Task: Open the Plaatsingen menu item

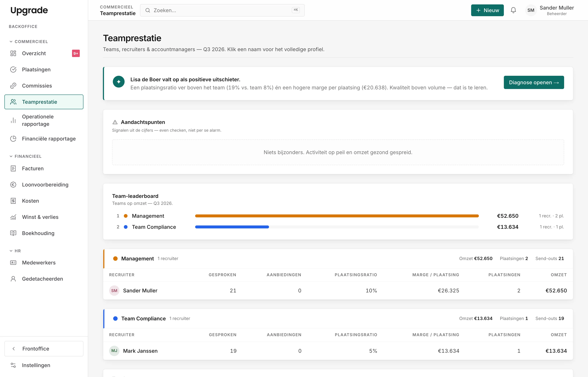Action: click(44, 70)
